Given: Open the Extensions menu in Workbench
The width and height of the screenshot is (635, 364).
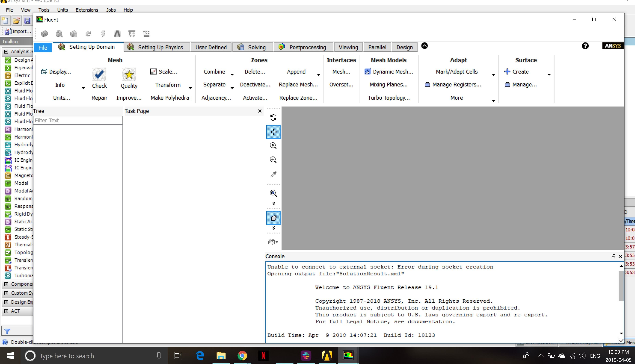Looking at the screenshot, I should tap(87, 10).
